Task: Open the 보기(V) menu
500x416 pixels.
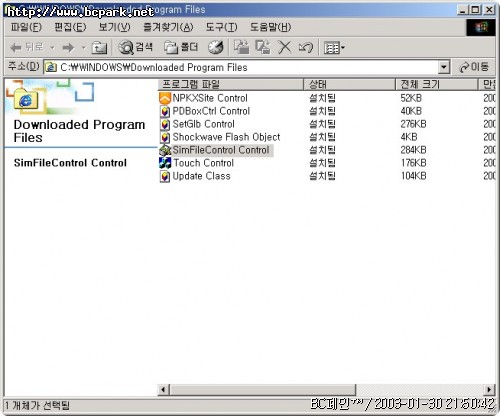Action: pos(114,27)
